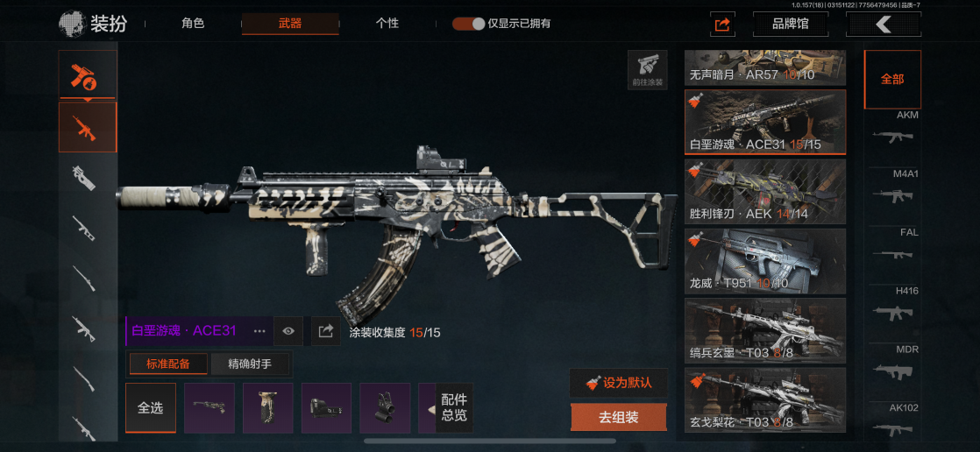The image size is (980, 452).
Task: Open the three-dot menu beside ACE31
Action: tap(260, 331)
